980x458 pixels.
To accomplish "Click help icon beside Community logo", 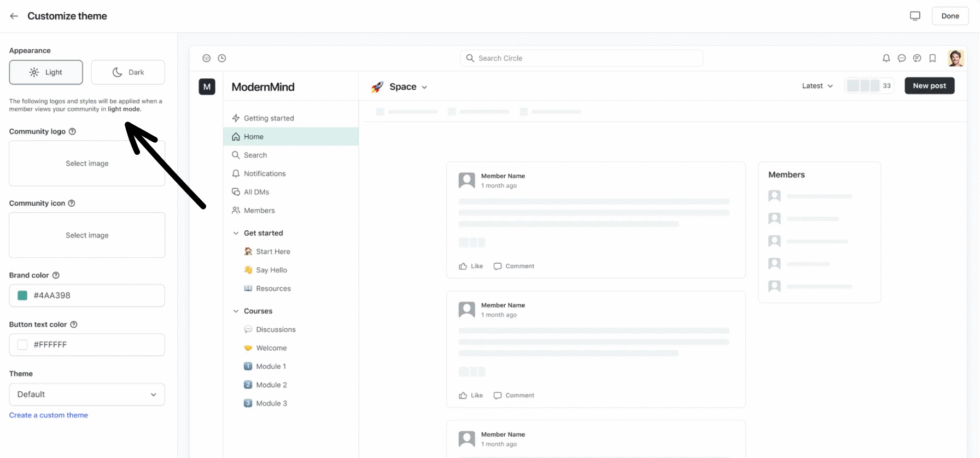I will pos(72,131).
